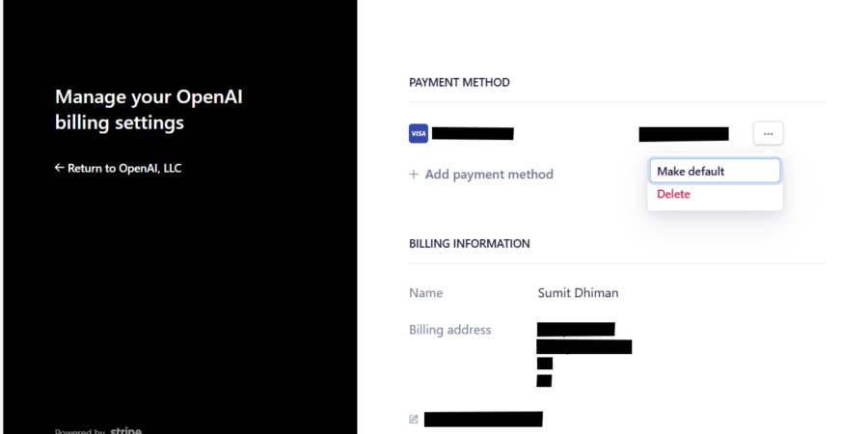Click the pencil edit icon under billing address
Viewport: 868px width, 434px height.
pyautogui.click(x=414, y=420)
